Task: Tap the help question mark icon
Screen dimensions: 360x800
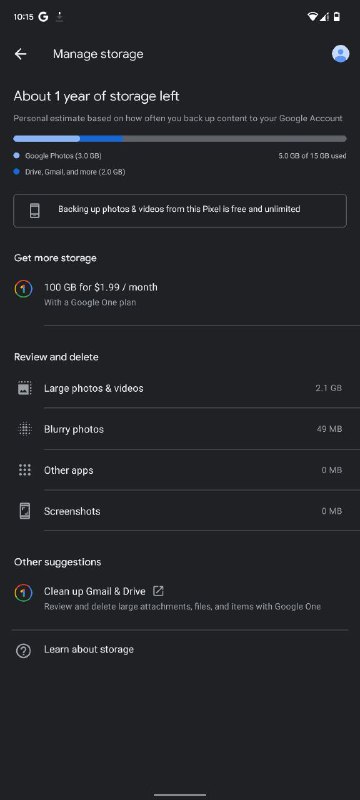Action: [x=23, y=651]
